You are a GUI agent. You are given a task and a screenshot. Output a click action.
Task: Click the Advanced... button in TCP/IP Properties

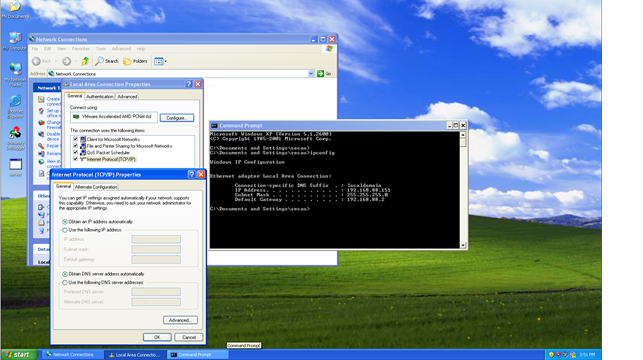pos(180,320)
